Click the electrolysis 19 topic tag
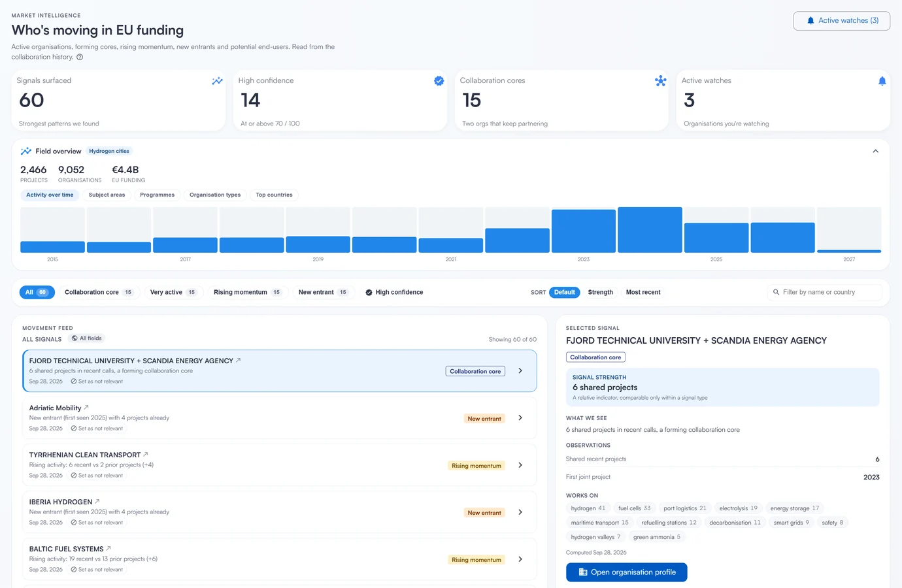 coord(739,508)
